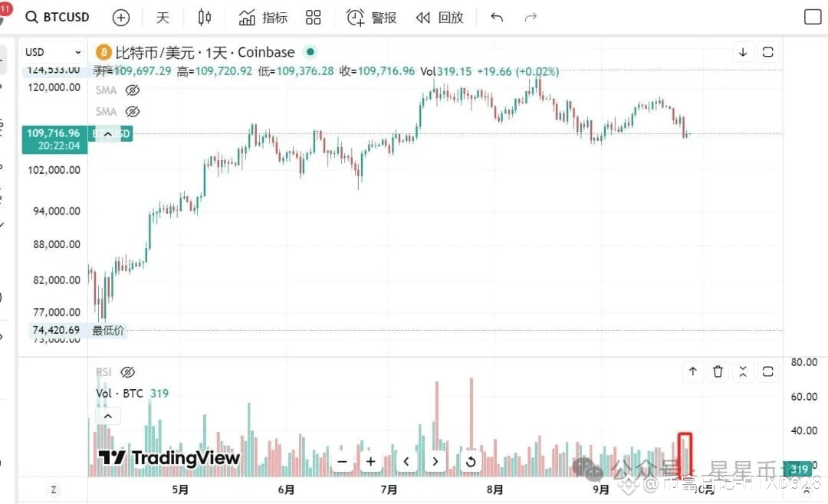
Task: Open the USD currency dropdown
Action: [x=53, y=52]
